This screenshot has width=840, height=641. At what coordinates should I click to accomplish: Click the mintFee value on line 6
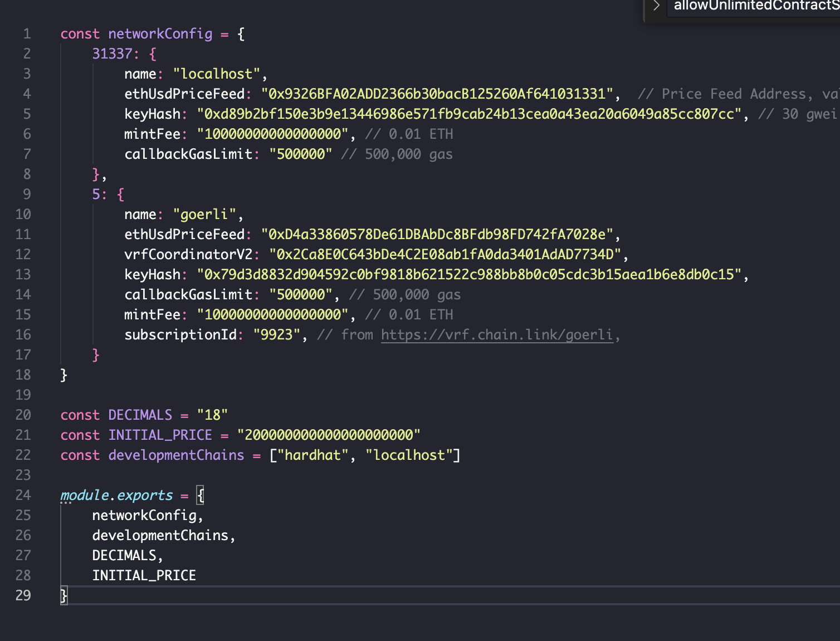pyautogui.click(x=273, y=134)
